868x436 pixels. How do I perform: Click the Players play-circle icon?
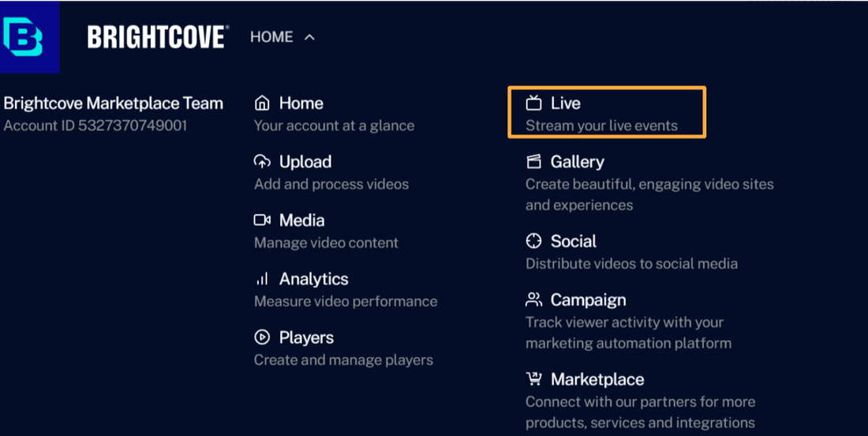click(262, 337)
